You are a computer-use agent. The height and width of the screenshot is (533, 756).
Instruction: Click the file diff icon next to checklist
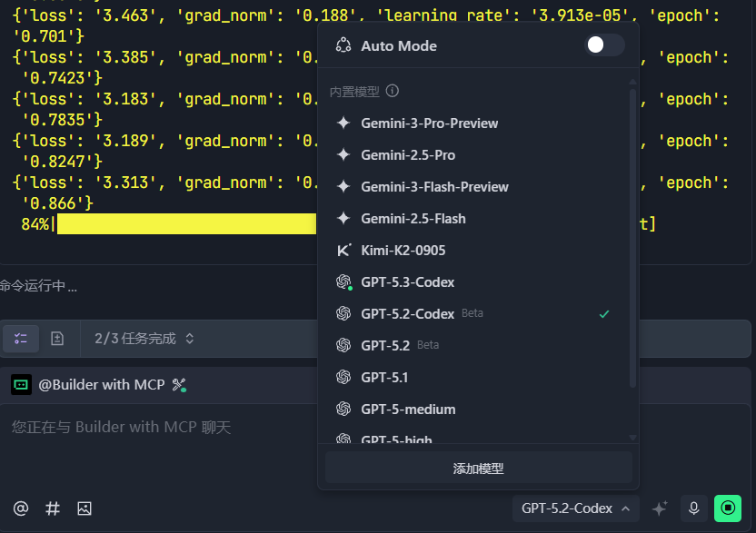(x=57, y=338)
